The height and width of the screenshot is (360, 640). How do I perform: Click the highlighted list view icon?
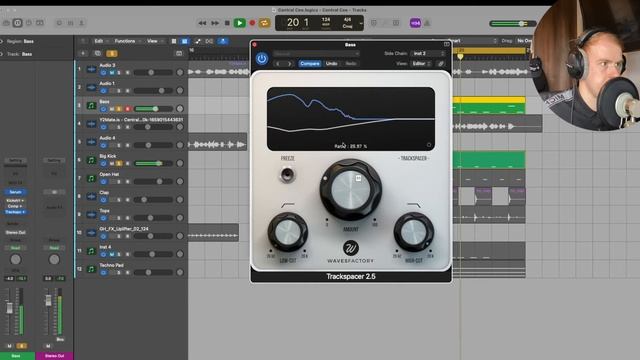[184, 41]
